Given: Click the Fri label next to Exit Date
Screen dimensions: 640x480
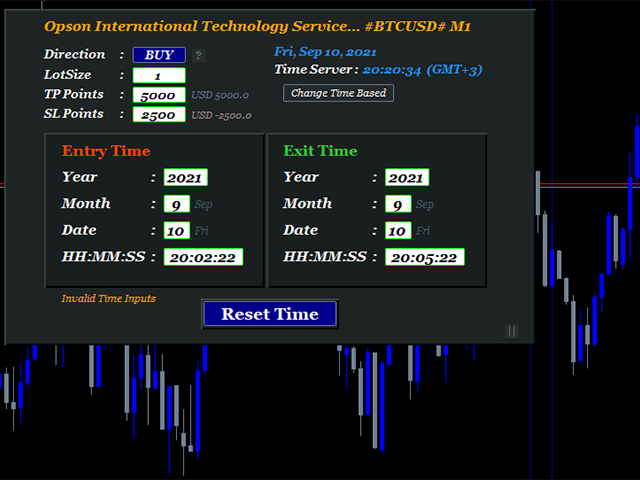Looking at the screenshot, I should pyautogui.click(x=423, y=231).
